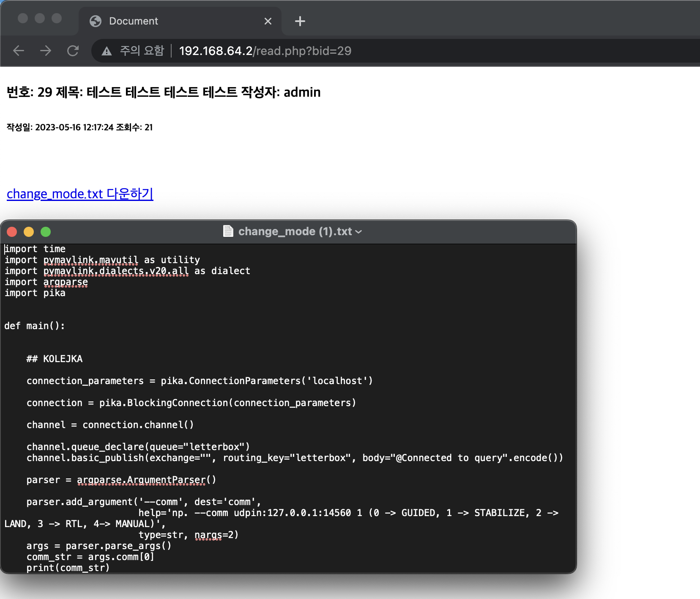The width and height of the screenshot is (700, 599).
Task: Close the change_mode (1).txt editor window
Action: (x=12, y=232)
